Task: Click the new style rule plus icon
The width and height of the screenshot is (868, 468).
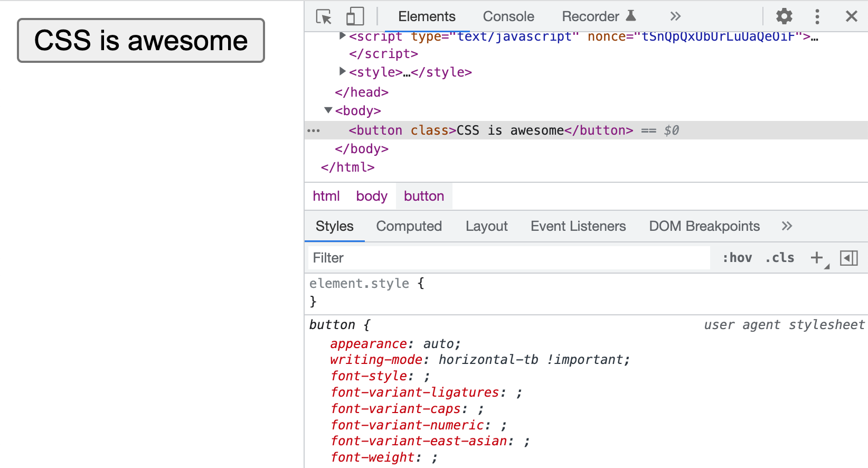Action: [817, 258]
